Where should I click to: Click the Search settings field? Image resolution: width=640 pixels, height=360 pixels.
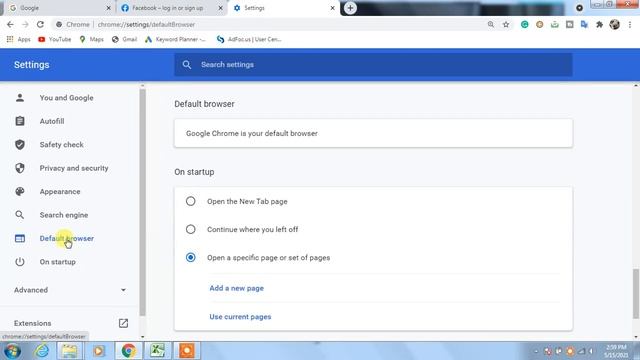[x=373, y=64]
